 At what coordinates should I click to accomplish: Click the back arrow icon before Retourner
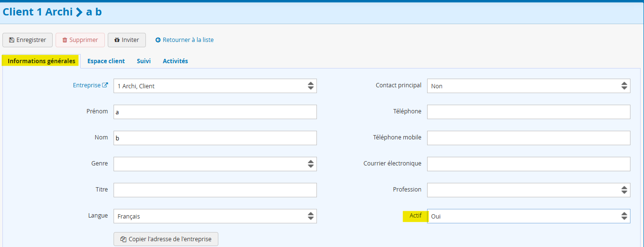(x=158, y=40)
